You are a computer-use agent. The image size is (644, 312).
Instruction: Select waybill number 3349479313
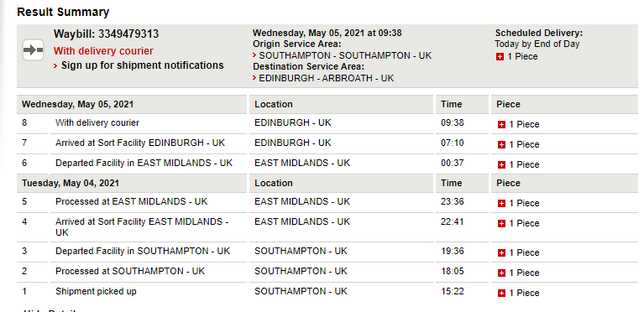coord(128,34)
